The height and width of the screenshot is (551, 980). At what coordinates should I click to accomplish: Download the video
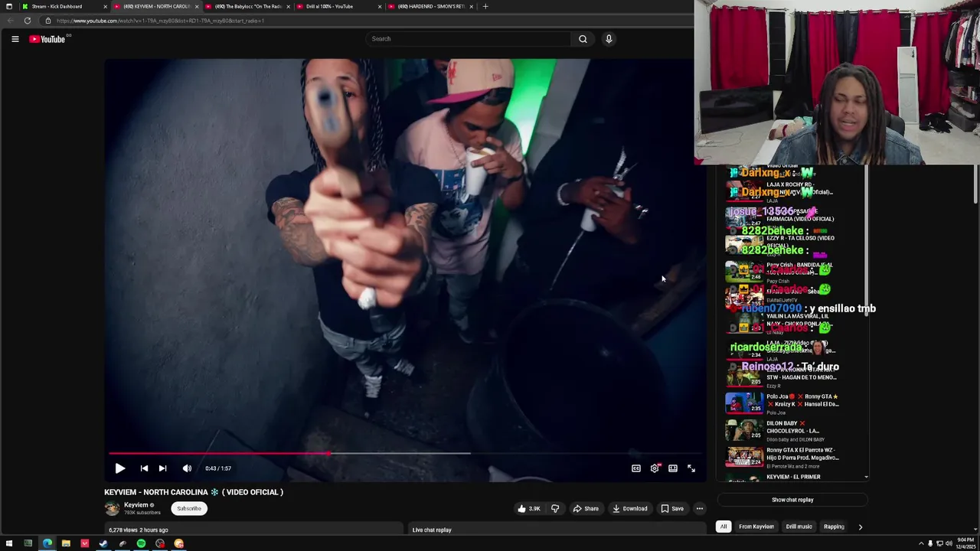pos(629,508)
